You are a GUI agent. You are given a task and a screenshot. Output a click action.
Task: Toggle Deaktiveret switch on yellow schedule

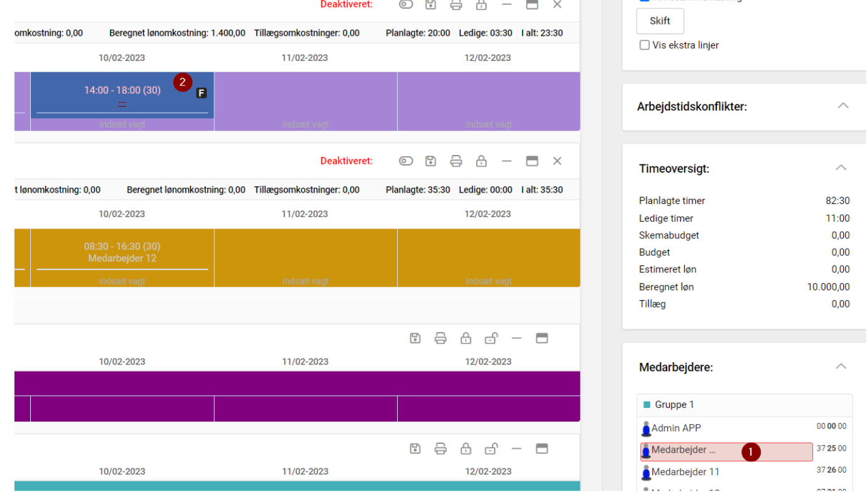[x=406, y=161]
